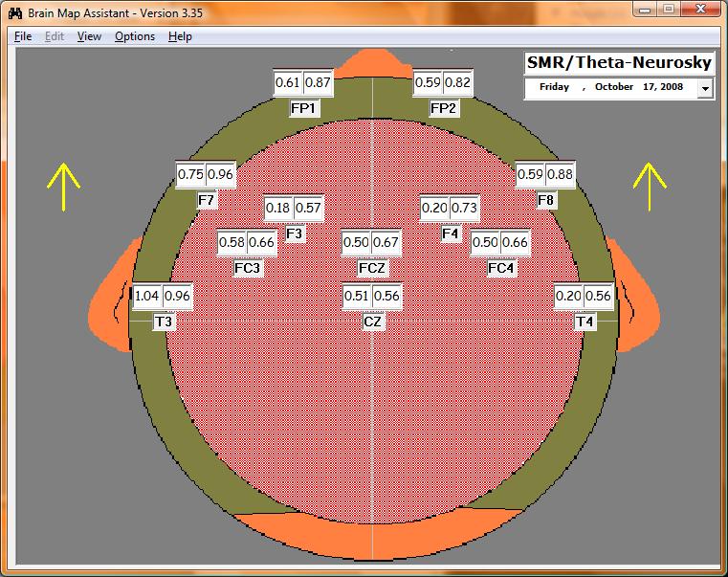Click the SMR/Theta-Neurosky title label
Viewport: 728px width, 577px height.
tap(619, 63)
